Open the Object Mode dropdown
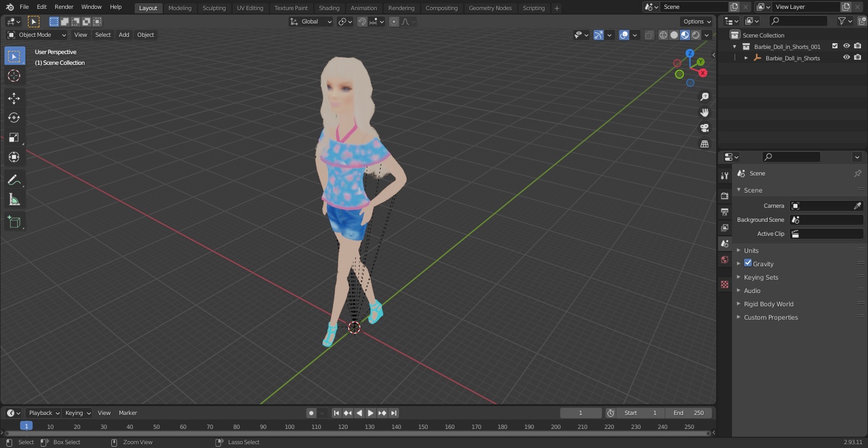868x448 pixels. click(37, 35)
